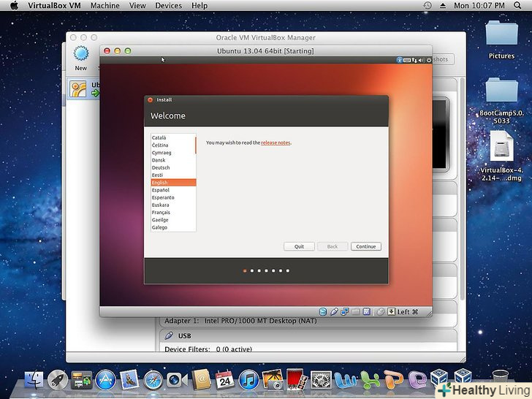Viewport: 532px width, 399px height.
Task: Open the Devices menu
Action: point(168,5)
